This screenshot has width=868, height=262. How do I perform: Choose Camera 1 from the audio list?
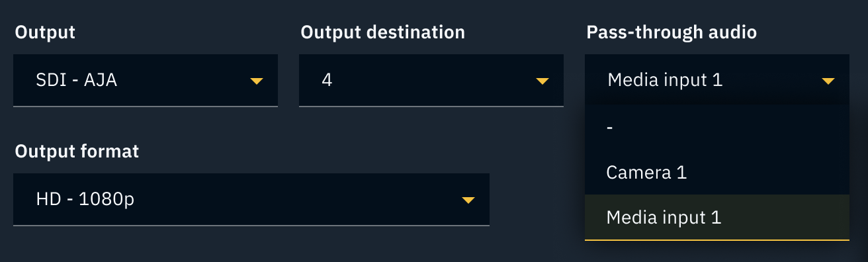pos(717,173)
